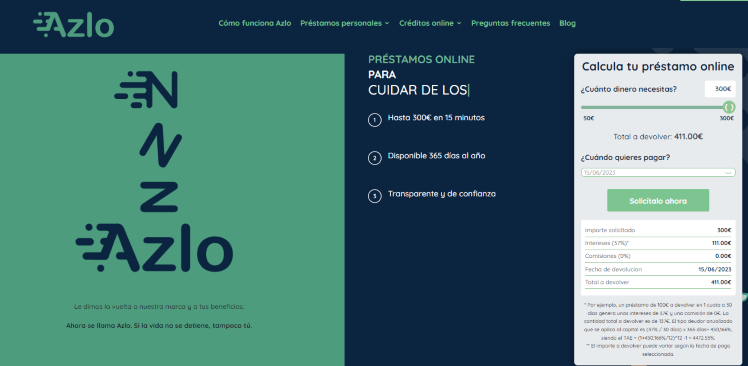The height and width of the screenshot is (366, 748).
Task: Click the large Azlo logo on green panel
Action: (x=154, y=248)
